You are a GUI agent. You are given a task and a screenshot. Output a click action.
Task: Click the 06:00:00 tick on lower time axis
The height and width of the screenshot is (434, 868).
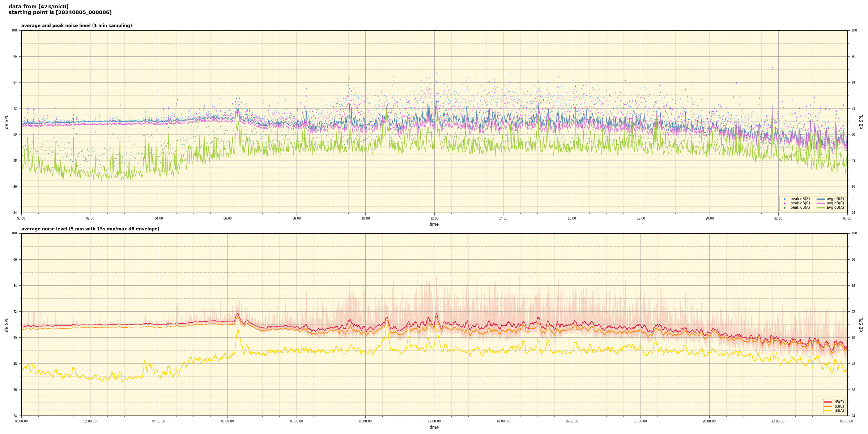227,421
